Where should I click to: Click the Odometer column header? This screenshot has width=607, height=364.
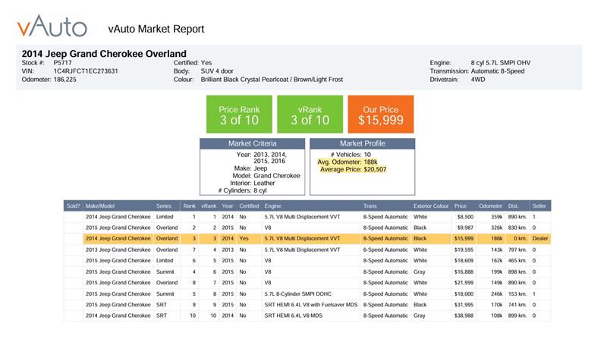[490, 206]
